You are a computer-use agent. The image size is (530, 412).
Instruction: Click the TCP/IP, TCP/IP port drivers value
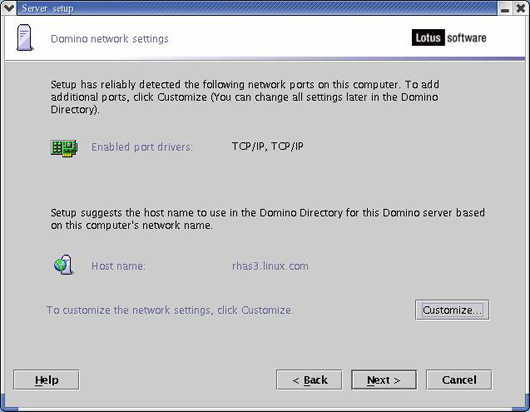268,146
